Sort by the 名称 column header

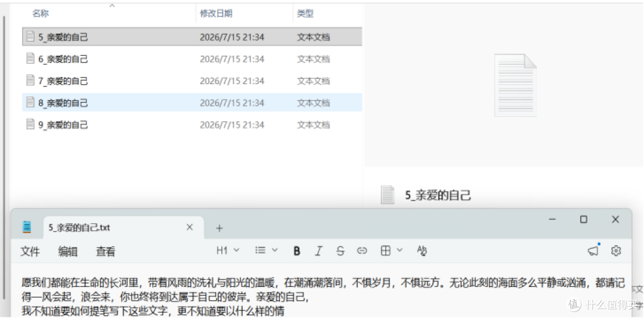coord(41,14)
